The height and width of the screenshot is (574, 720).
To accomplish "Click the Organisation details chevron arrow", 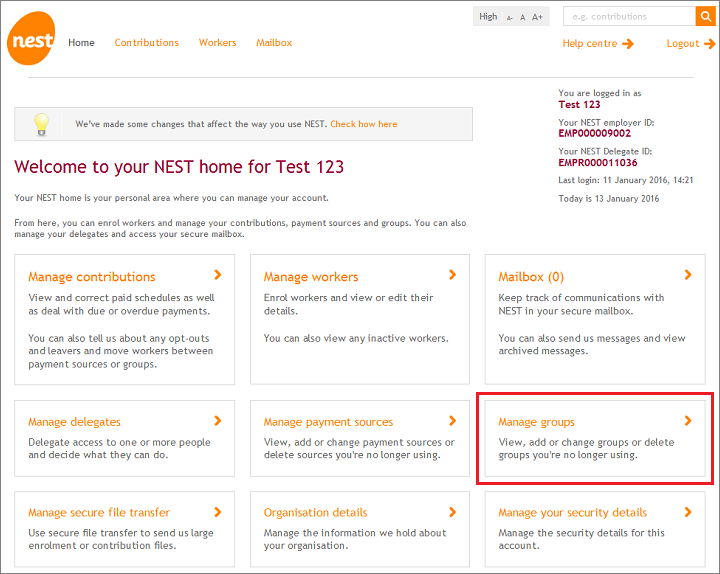I will (453, 512).
